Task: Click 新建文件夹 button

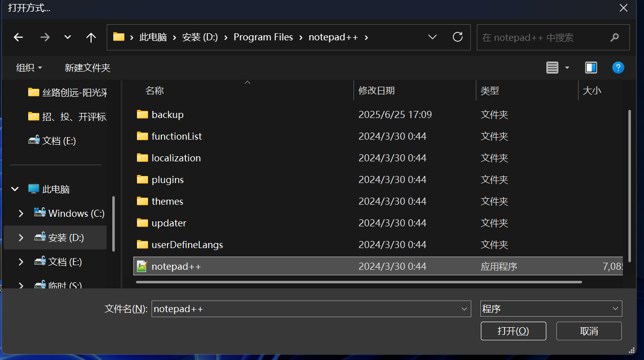Action: pyautogui.click(x=88, y=68)
